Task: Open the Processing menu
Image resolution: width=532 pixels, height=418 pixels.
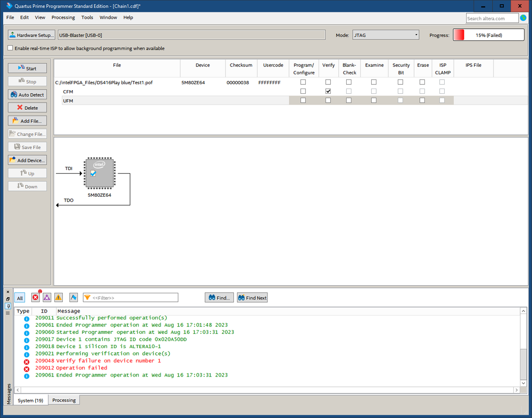Action: [x=63, y=17]
